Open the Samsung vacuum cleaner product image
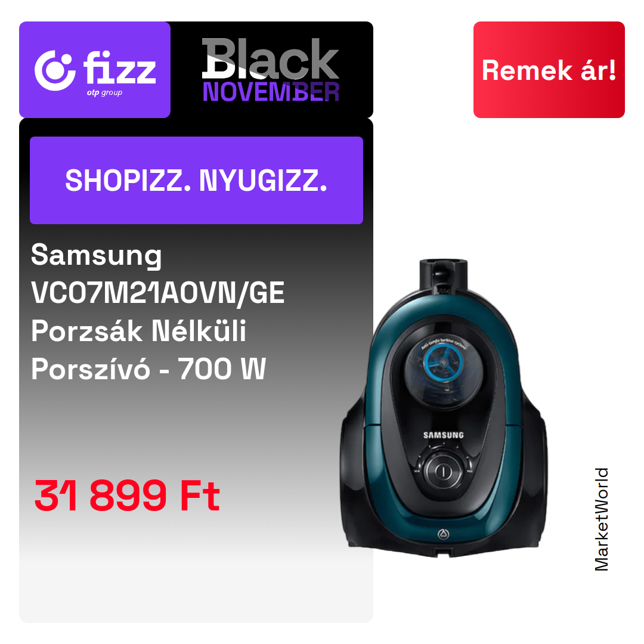The height and width of the screenshot is (644, 644). (x=444, y=408)
